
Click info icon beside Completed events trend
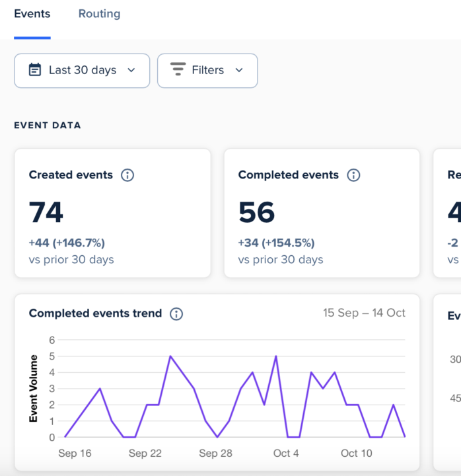coord(176,314)
